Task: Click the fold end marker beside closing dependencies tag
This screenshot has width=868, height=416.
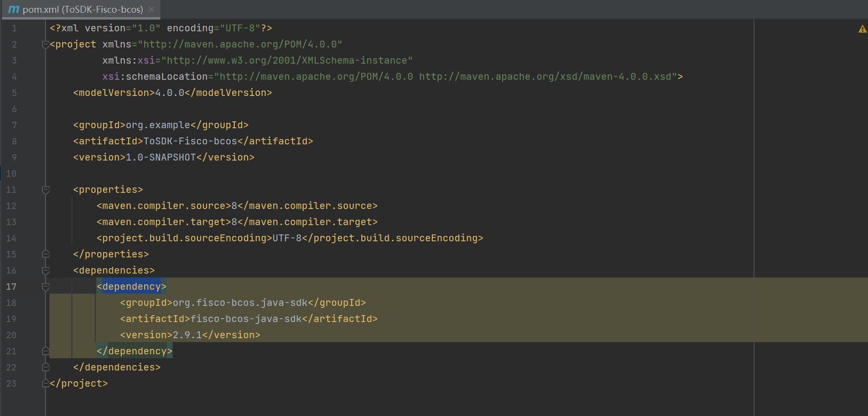Action: coord(45,367)
